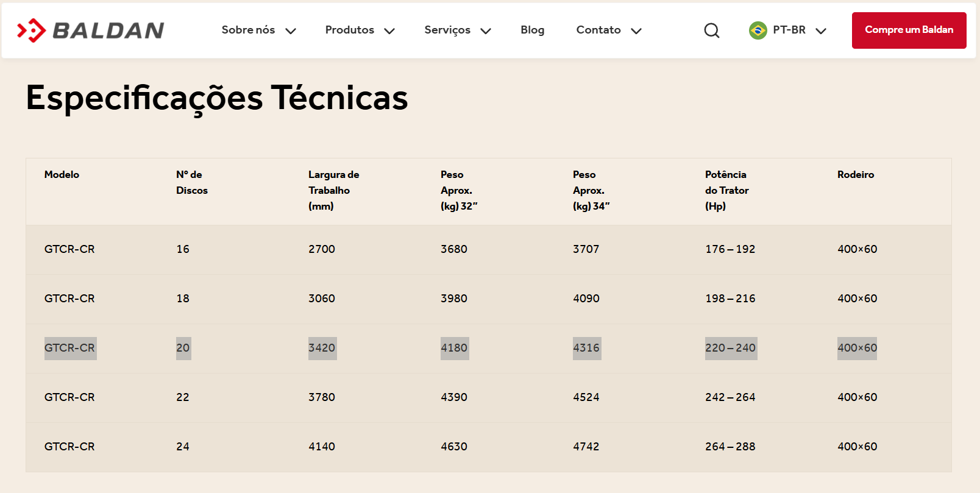Open the PT-BR language selector arrow
This screenshot has height=493, width=980.
coord(821,31)
